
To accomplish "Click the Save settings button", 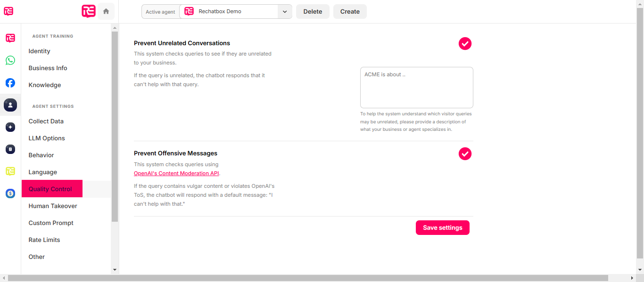I will tap(443, 228).
